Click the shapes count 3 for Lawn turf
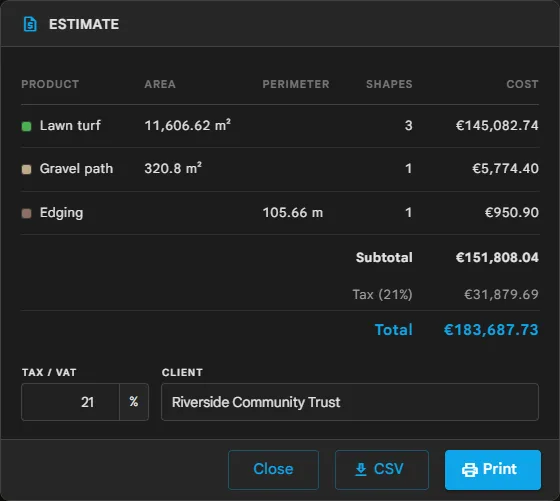Image resolution: width=560 pixels, height=501 pixels. tap(409, 126)
